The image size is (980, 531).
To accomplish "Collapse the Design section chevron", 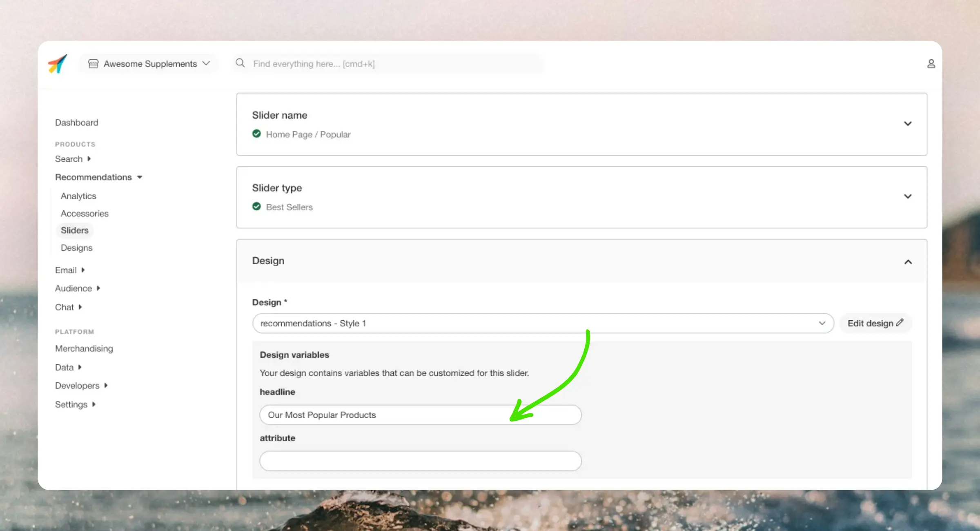I will click(907, 262).
